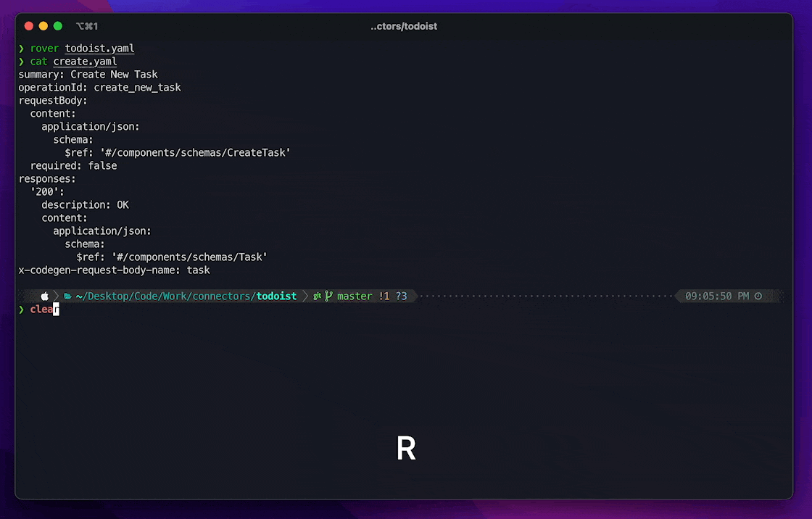812x519 pixels.
Task: Click the red close window button
Action: click(29, 26)
